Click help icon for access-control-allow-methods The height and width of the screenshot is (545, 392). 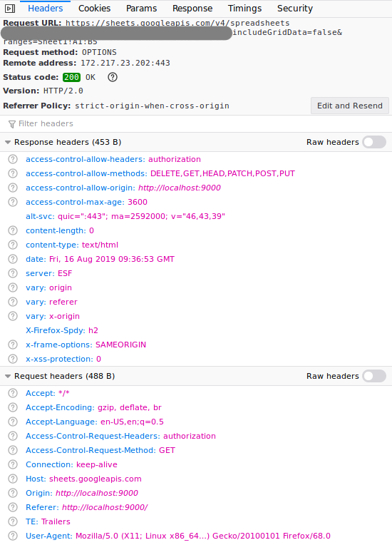(x=13, y=173)
